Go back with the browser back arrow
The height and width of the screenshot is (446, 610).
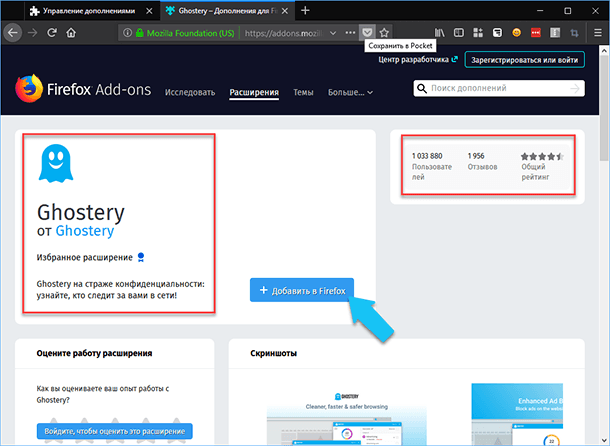(x=12, y=33)
